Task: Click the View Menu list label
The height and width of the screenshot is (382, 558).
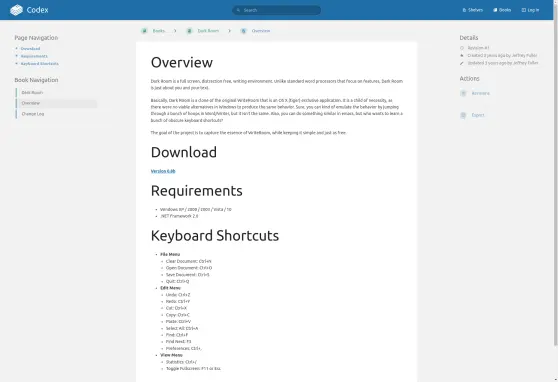Action: (171, 355)
